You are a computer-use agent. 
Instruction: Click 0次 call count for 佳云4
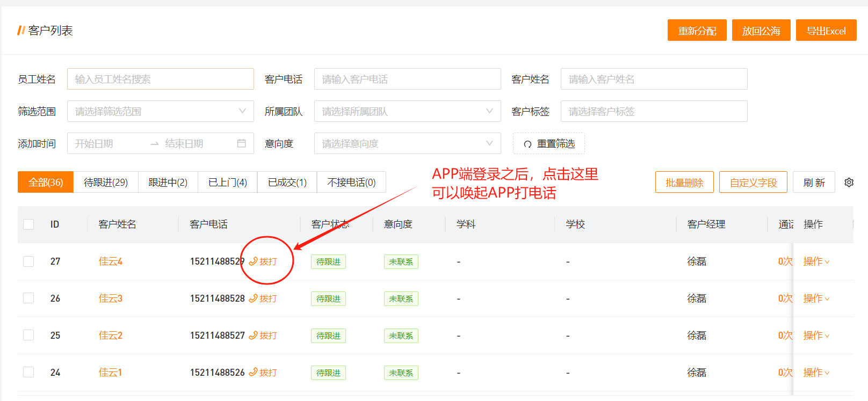785,261
